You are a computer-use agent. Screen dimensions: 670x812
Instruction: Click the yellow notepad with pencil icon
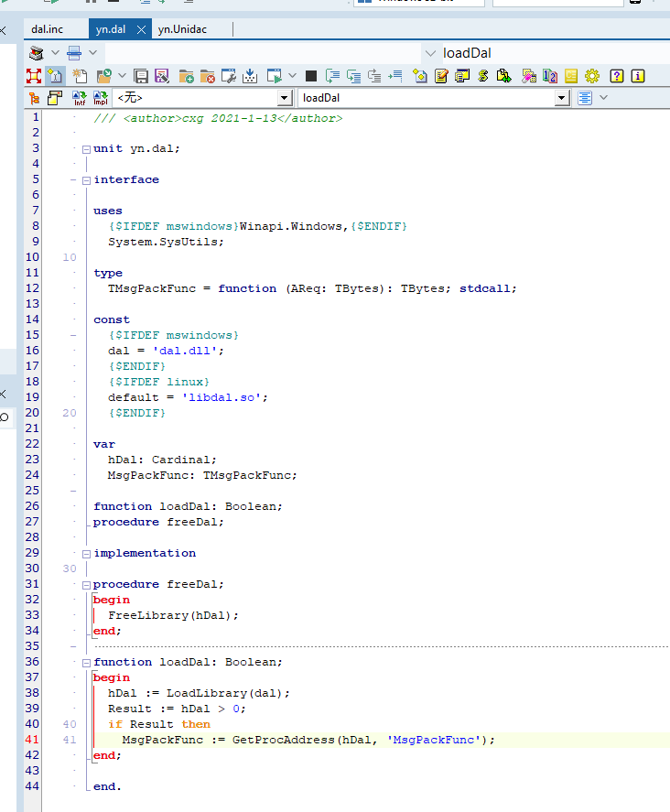pos(441,76)
